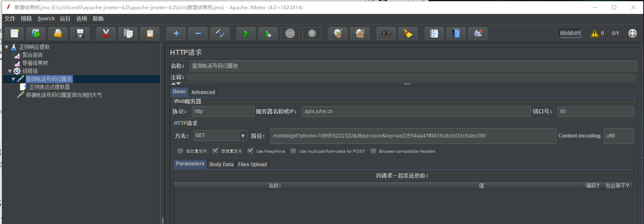Click the 名称 name input field
Screen dimensions: 644x224
[412, 66]
